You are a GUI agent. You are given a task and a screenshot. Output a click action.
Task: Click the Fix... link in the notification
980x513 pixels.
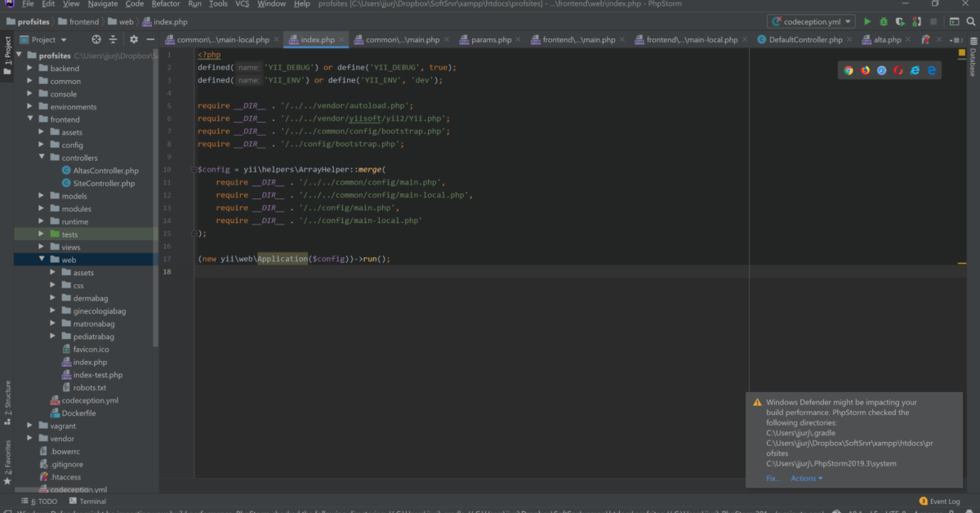[x=773, y=479]
